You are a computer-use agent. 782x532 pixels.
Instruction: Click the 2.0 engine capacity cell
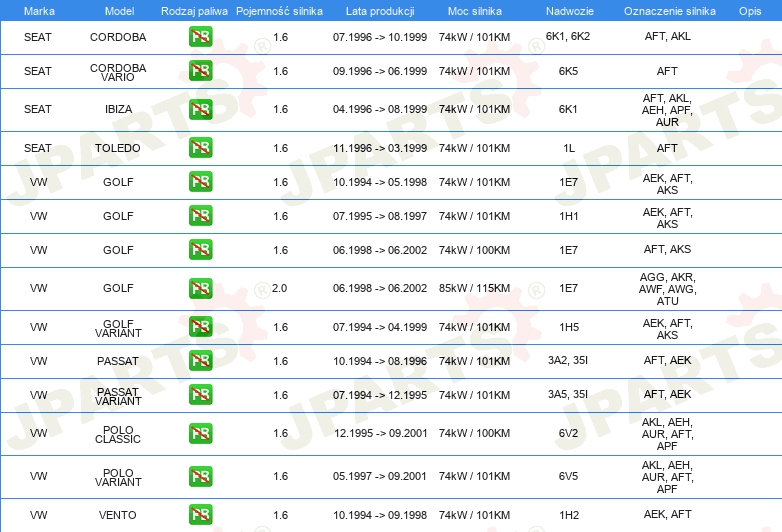279,288
